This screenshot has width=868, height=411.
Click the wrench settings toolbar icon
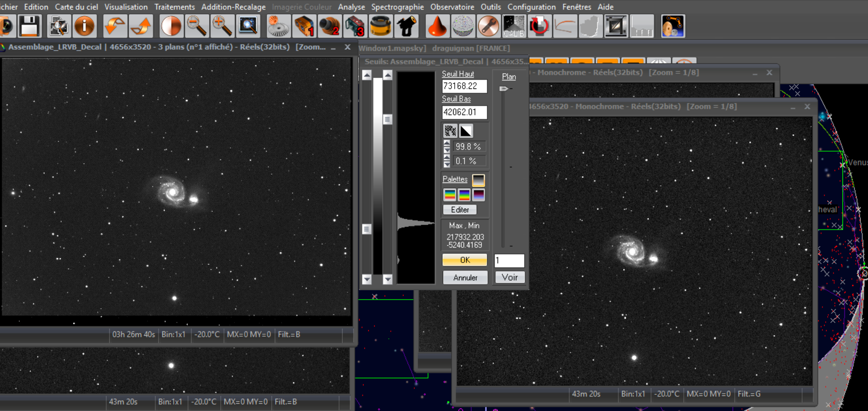(x=488, y=26)
